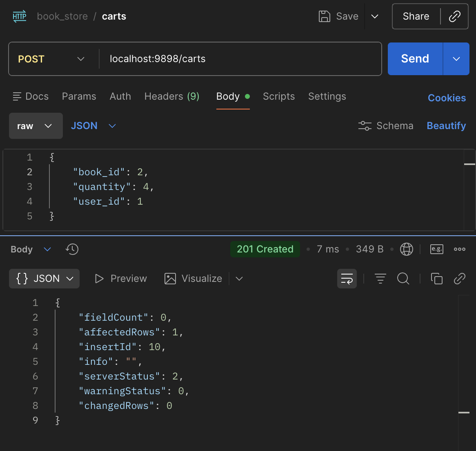Open the POST method dropdown
The height and width of the screenshot is (451, 476).
click(51, 59)
